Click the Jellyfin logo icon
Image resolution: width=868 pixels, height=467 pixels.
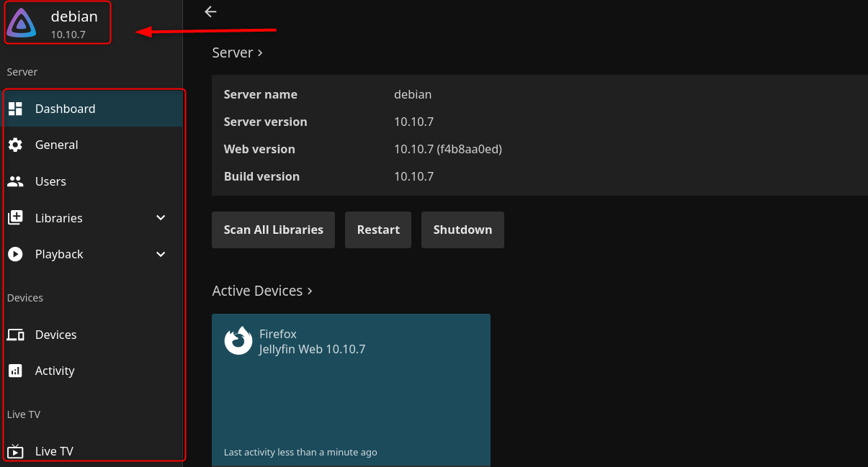pyautogui.click(x=21, y=23)
